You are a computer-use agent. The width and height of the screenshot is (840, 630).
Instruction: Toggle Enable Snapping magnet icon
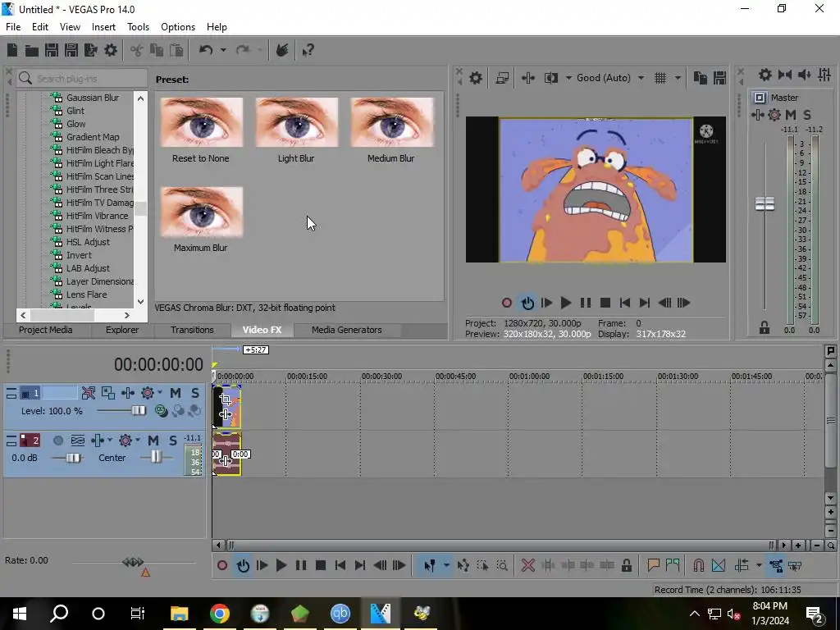click(699, 566)
